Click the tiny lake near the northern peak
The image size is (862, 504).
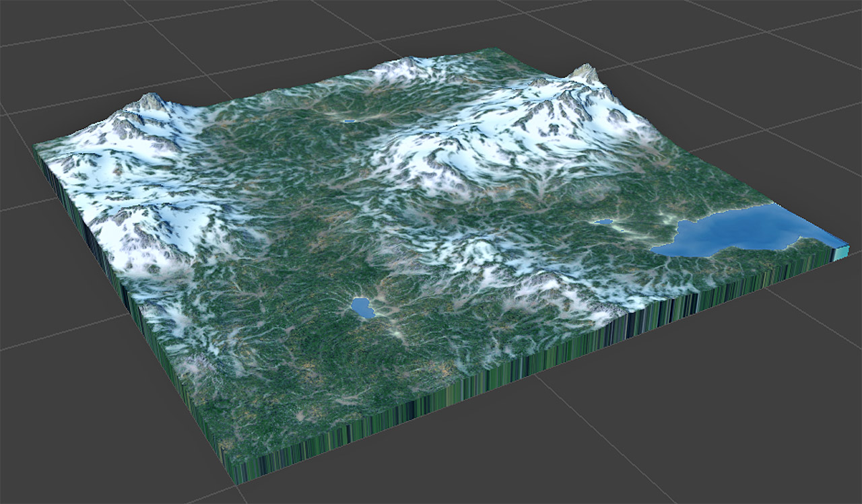(x=349, y=122)
